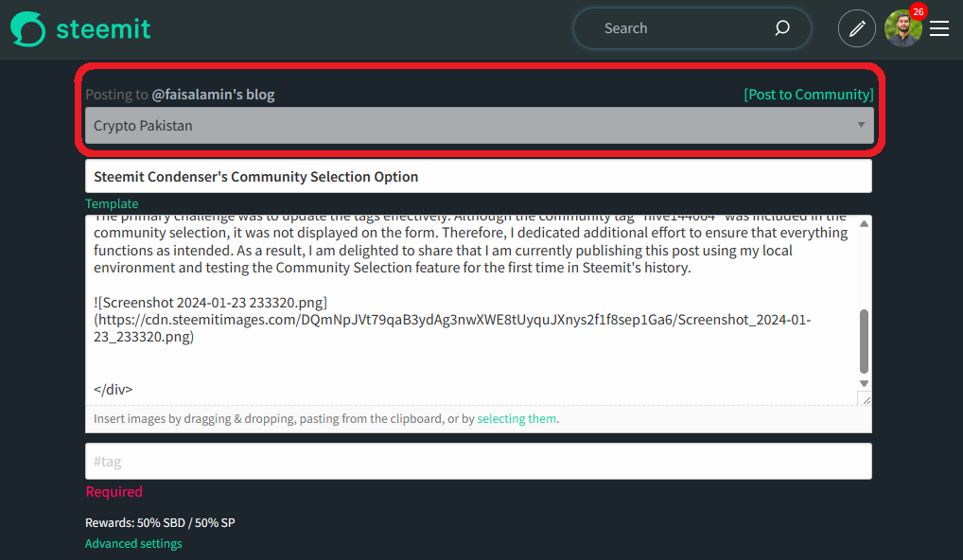Click the community dropdown arrow

pos(861,125)
